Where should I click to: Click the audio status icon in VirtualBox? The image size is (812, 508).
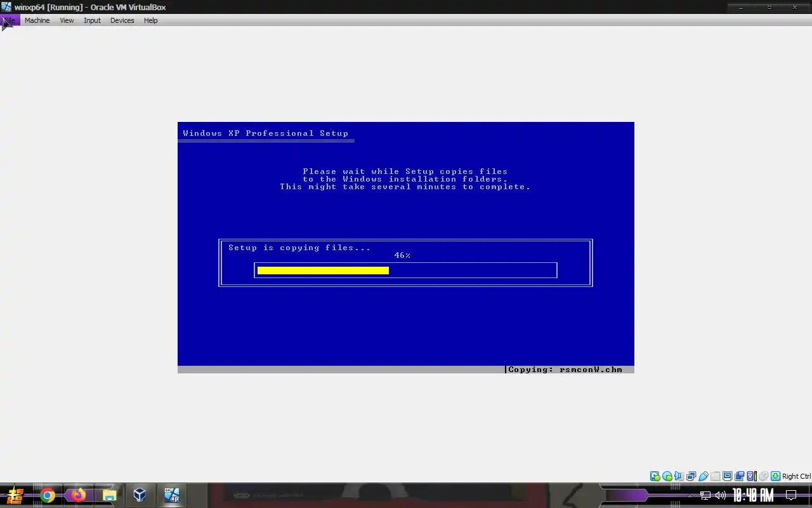679,476
